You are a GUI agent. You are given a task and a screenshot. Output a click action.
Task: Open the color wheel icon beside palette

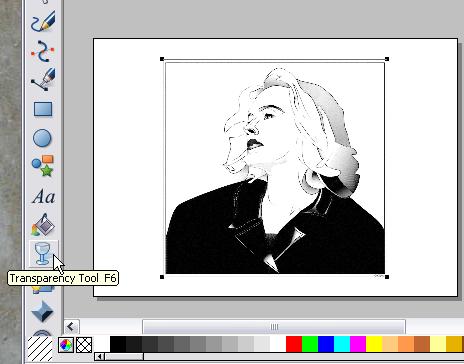(x=66, y=345)
